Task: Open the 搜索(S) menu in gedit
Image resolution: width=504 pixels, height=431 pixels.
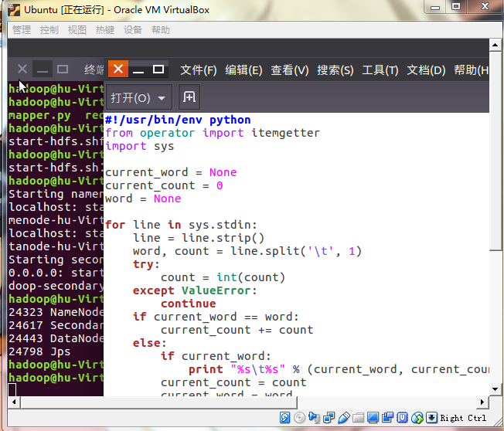Action: tap(335, 70)
